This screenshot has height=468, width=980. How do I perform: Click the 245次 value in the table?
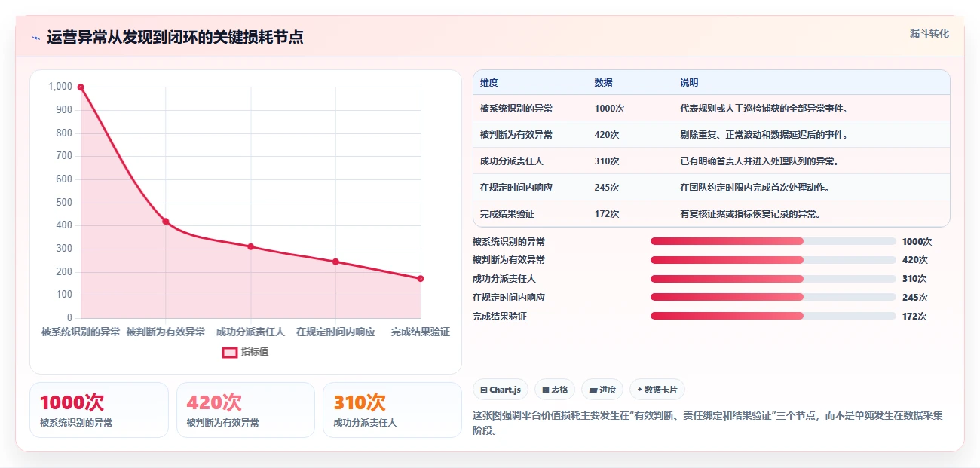coord(607,188)
